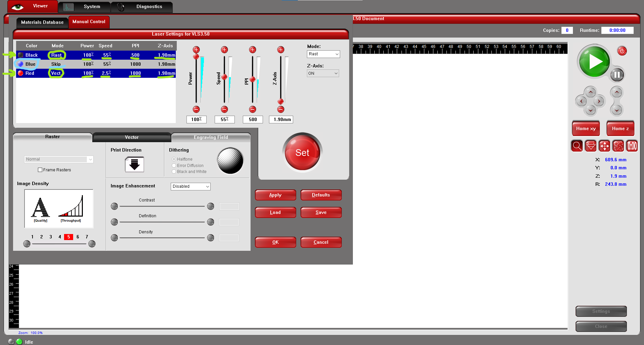The height and width of the screenshot is (345, 644).
Task: Jog the laser head up
Action: (x=591, y=92)
